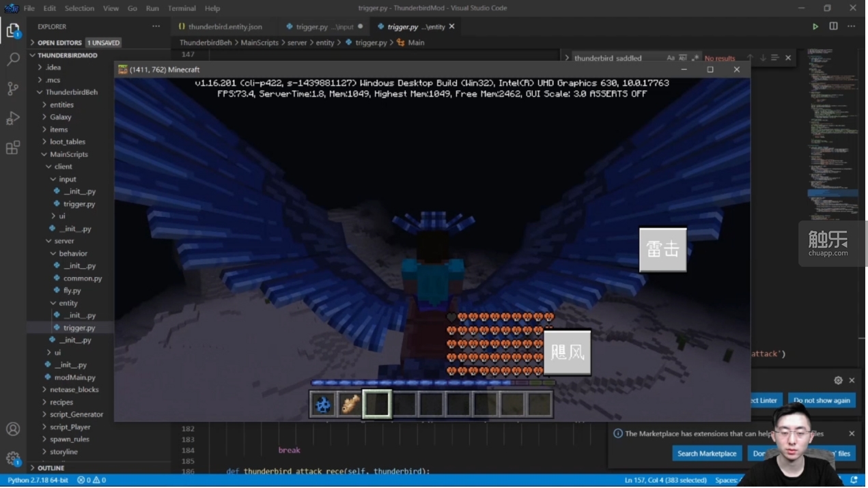Toggle Match Case in find widget
The width and height of the screenshot is (868, 488).
(x=671, y=58)
